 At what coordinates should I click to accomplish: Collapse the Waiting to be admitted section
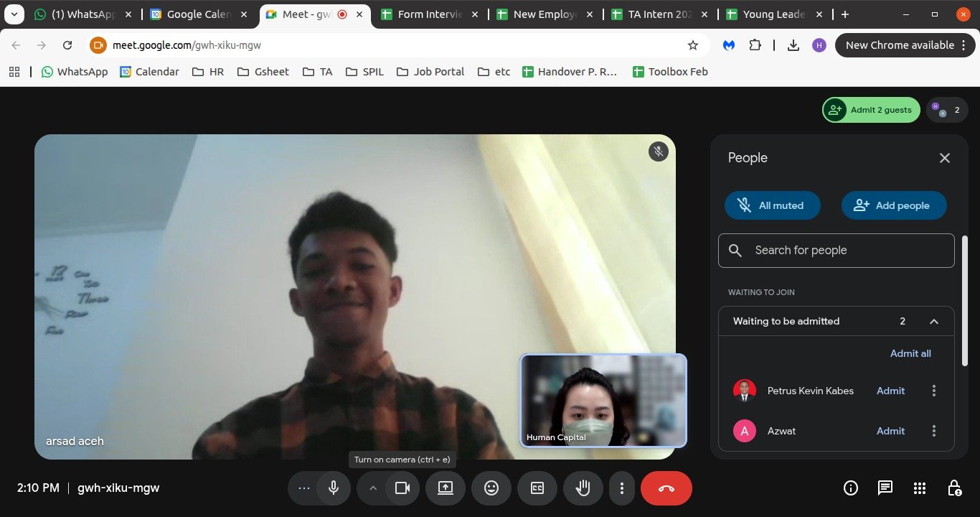point(934,322)
